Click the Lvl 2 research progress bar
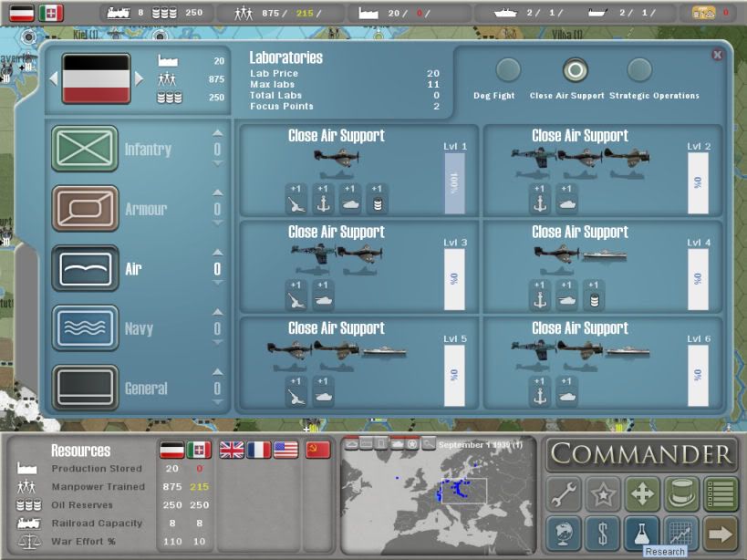This screenshot has width=747, height=560. pyautogui.click(x=698, y=183)
